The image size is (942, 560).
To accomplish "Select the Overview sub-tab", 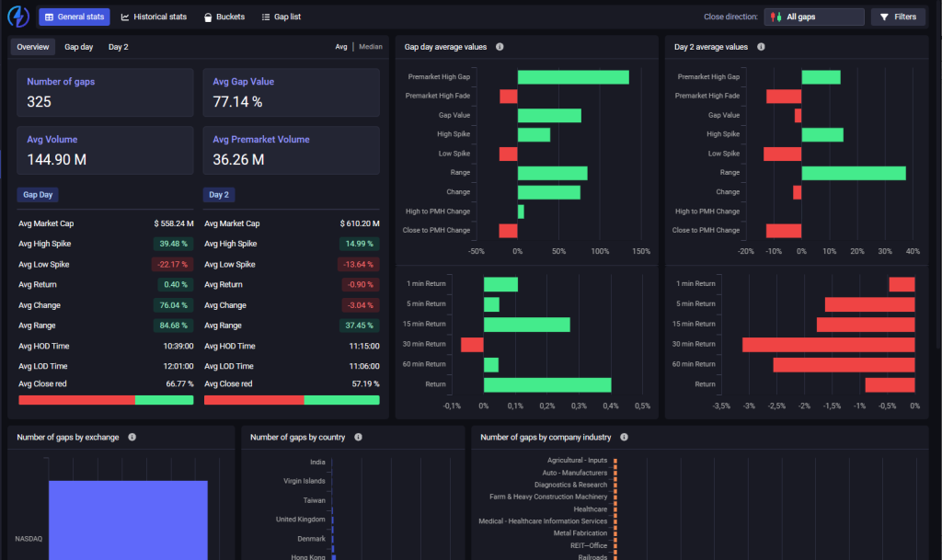I will pyautogui.click(x=33, y=47).
